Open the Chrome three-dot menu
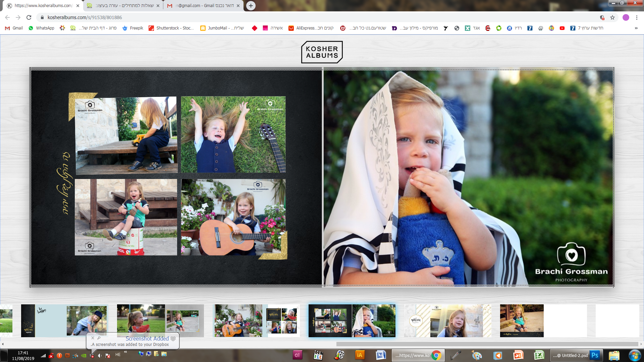The height and width of the screenshot is (362, 644). coord(637,17)
